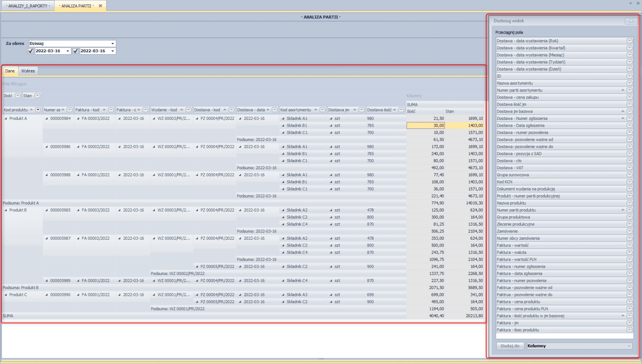The width and height of the screenshot is (642, 364).
Task: Collapse the Produkt C group
Action: (x=6, y=295)
